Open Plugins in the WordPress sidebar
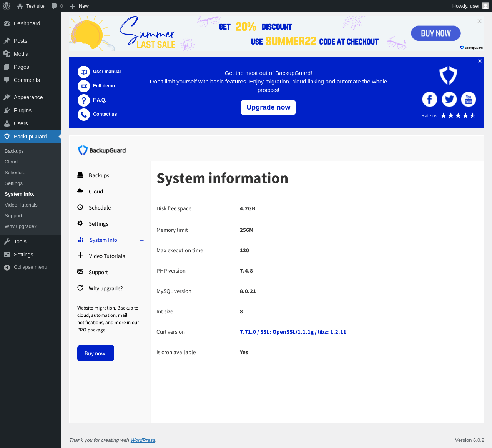 [x=23, y=110]
